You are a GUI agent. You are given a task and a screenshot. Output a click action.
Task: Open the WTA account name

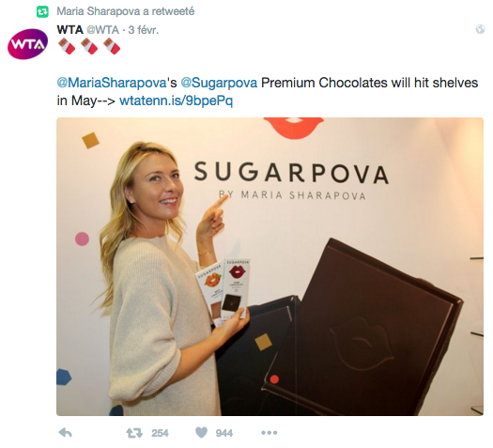click(69, 30)
